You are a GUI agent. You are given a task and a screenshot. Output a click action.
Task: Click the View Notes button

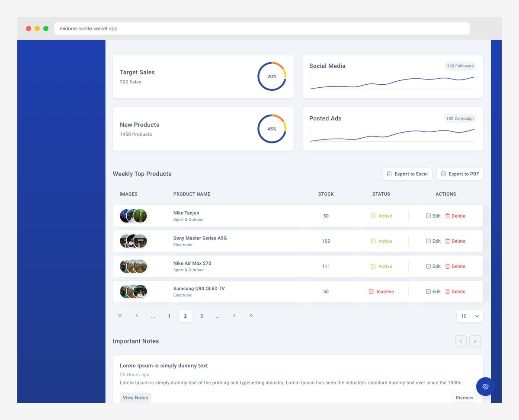135,398
